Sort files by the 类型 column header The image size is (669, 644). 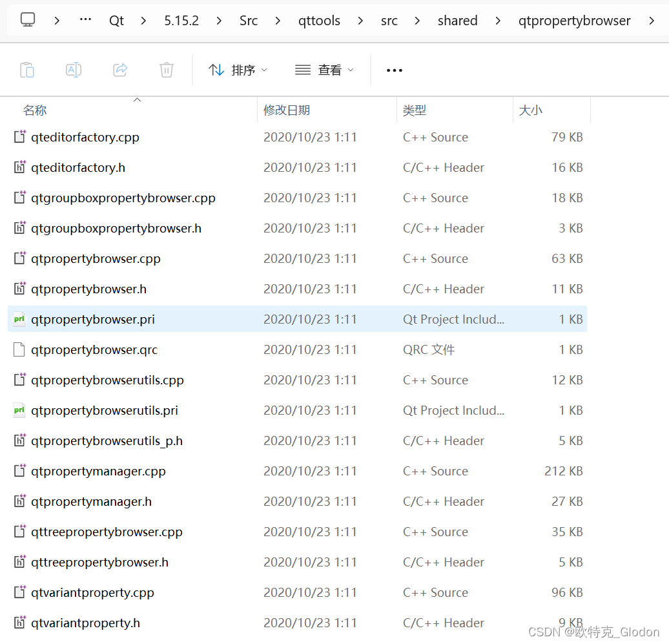click(x=414, y=110)
